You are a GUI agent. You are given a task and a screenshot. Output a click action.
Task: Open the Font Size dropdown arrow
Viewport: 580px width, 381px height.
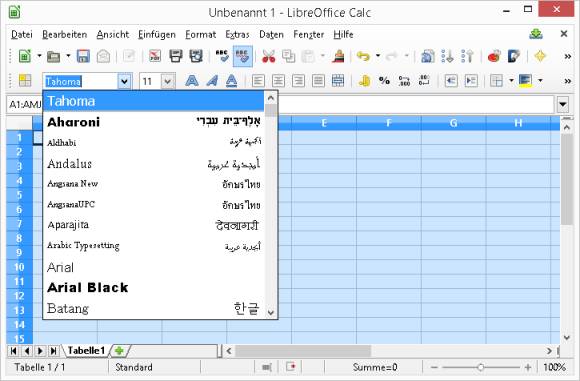coord(168,81)
